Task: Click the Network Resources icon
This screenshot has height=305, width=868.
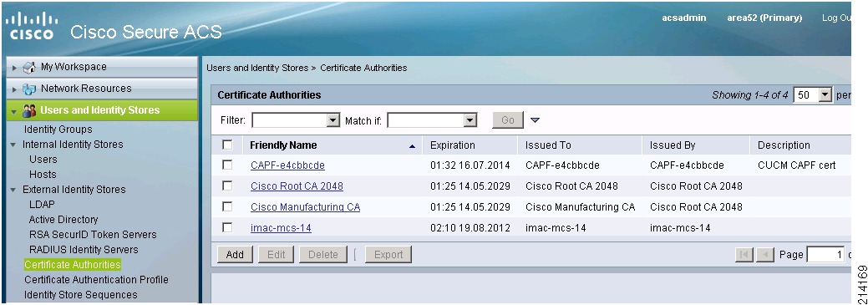Action: (x=29, y=89)
